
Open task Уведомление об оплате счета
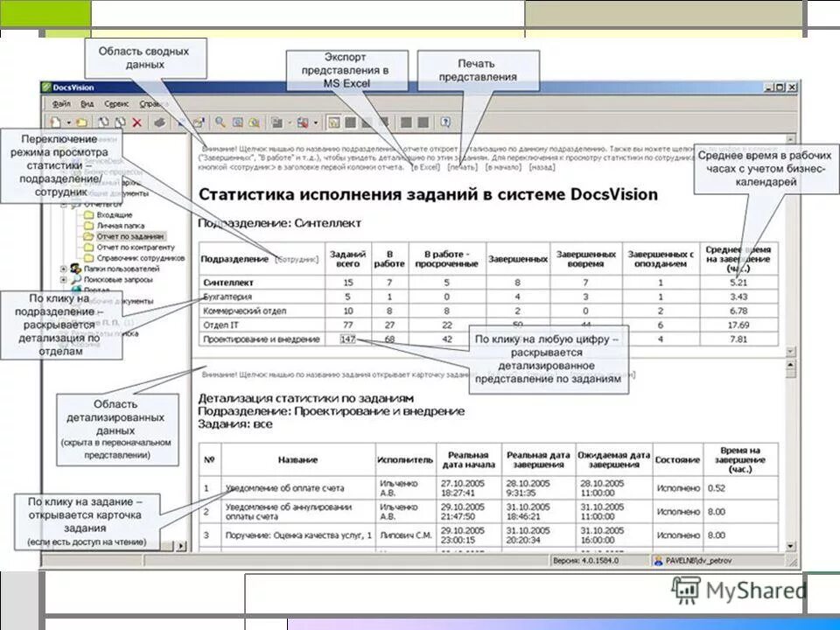tap(284, 488)
